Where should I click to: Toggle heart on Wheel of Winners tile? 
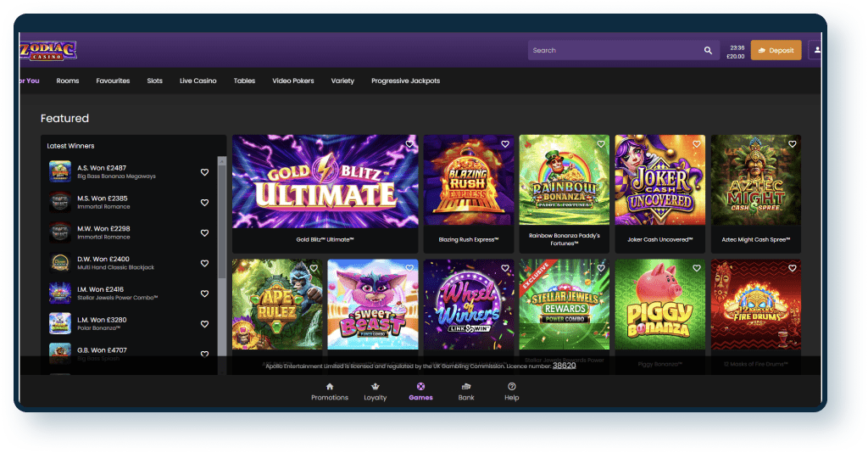click(x=505, y=268)
